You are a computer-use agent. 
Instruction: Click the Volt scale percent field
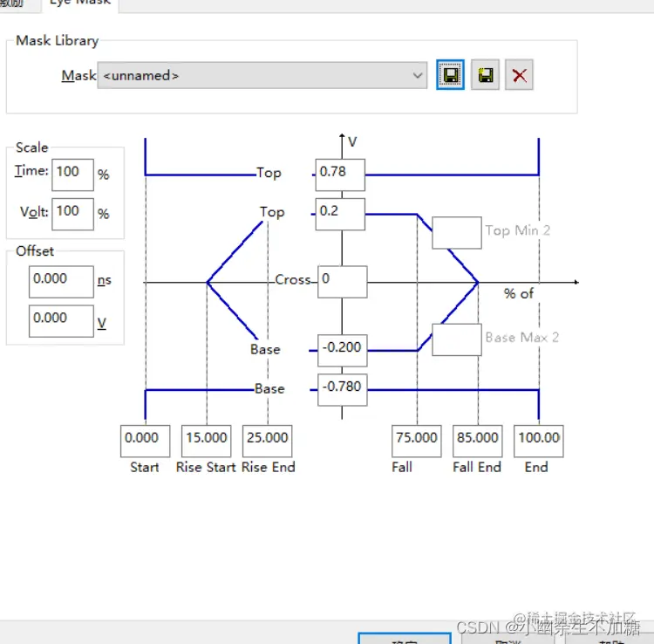(x=72, y=214)
